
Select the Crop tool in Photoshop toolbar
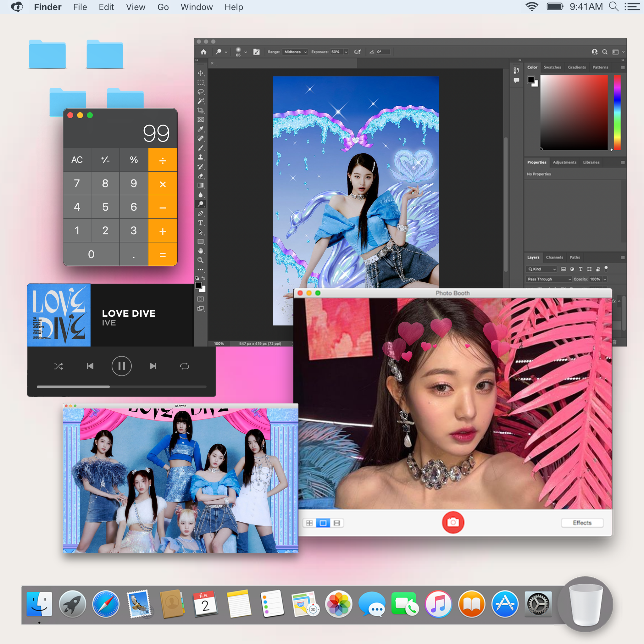200,110
